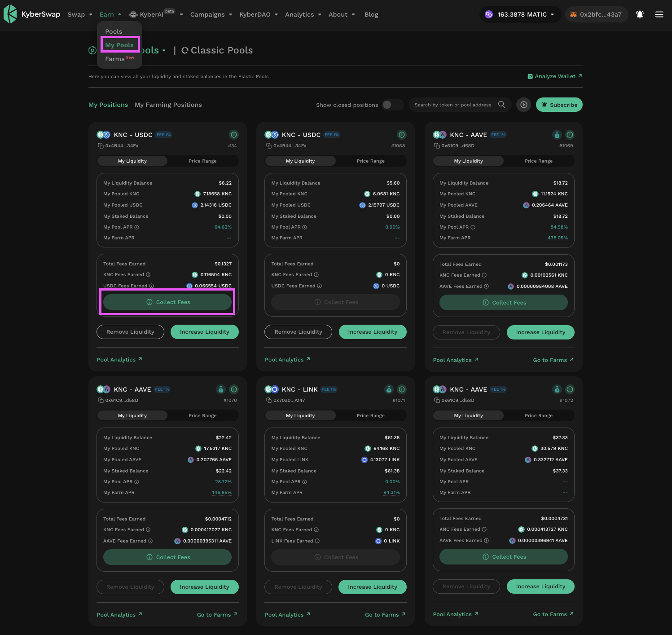672x635 pixels.
Task: Expand the Analytics navigation dropdown
Action: 303,14
